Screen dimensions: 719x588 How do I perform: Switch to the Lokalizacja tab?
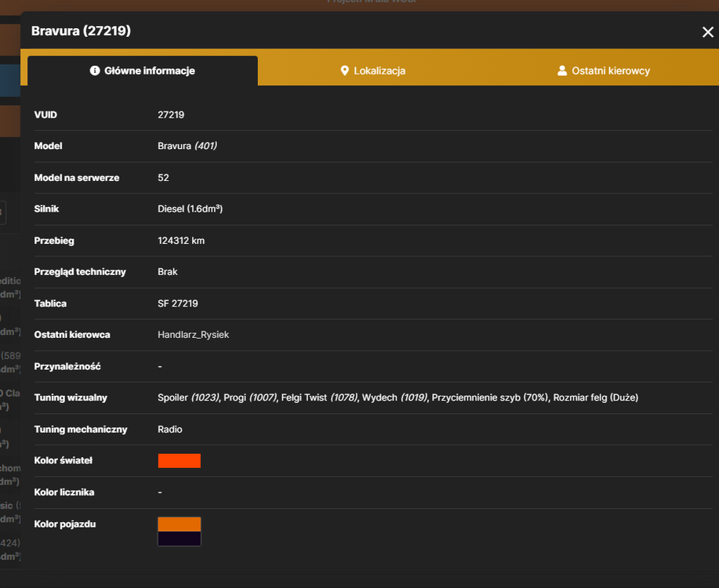tap(372, 71)
